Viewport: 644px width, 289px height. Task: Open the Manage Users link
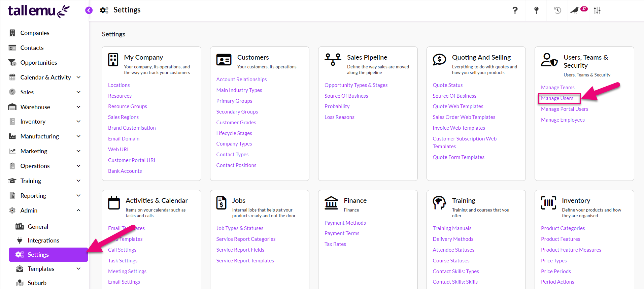pyautogui.click(x=557, y=98)
